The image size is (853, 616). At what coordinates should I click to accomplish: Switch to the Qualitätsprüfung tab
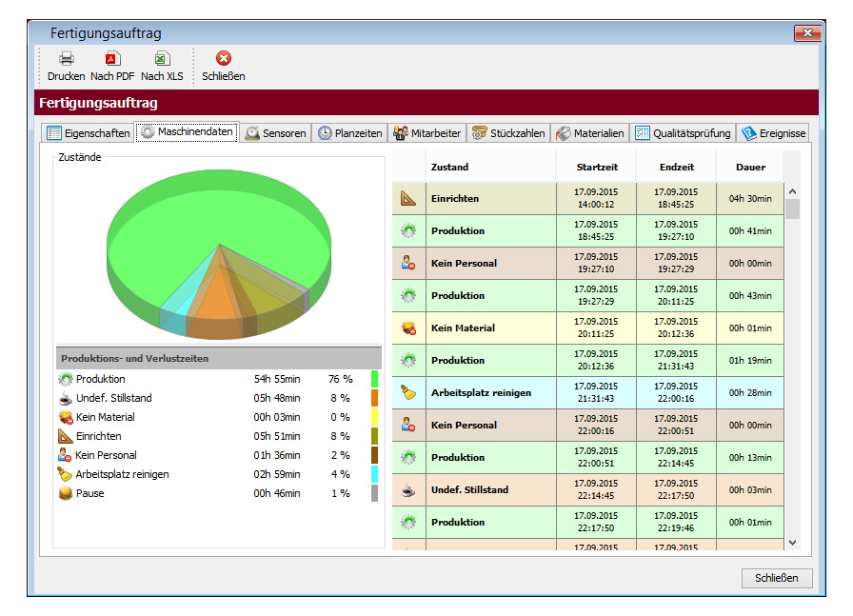(684, 132)
